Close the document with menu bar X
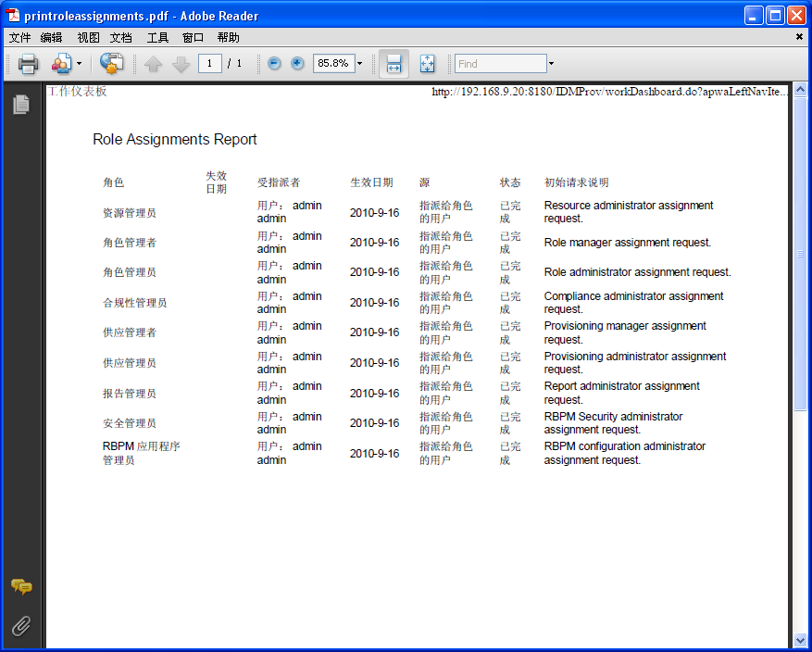 coord(800,37)
